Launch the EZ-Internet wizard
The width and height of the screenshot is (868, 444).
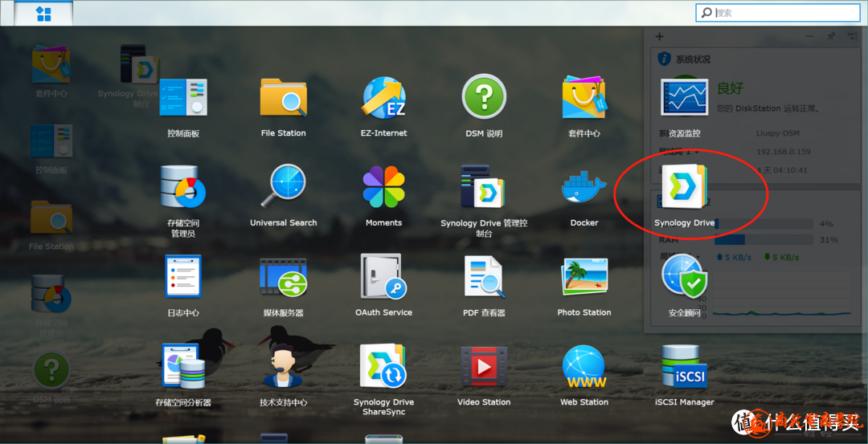383,98
